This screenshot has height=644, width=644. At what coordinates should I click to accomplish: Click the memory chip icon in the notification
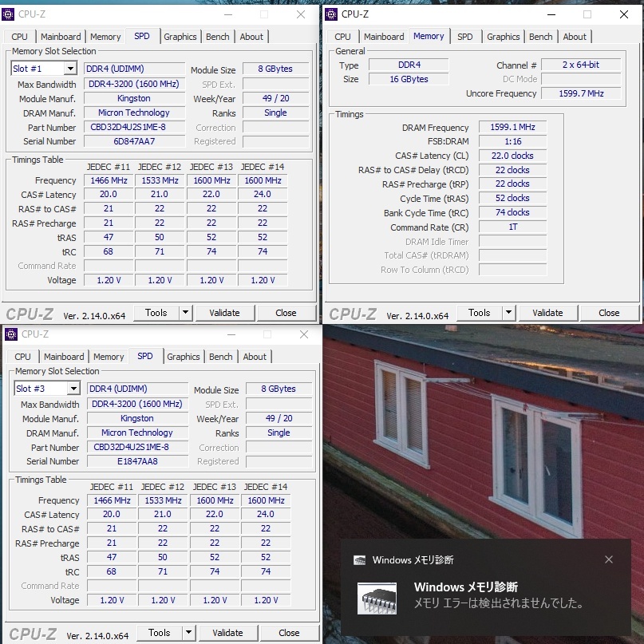(x=377, y=599)
